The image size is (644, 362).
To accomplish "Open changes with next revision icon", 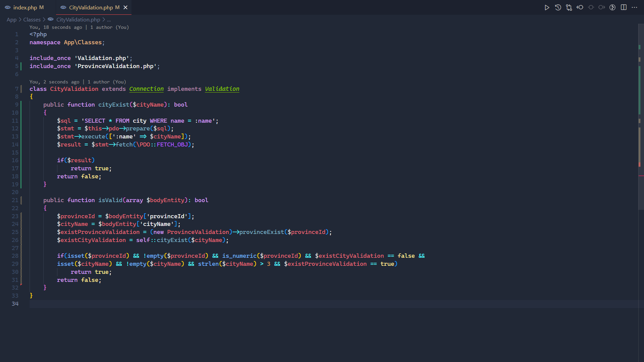I will pyautogui.click(x=602, y=7).
